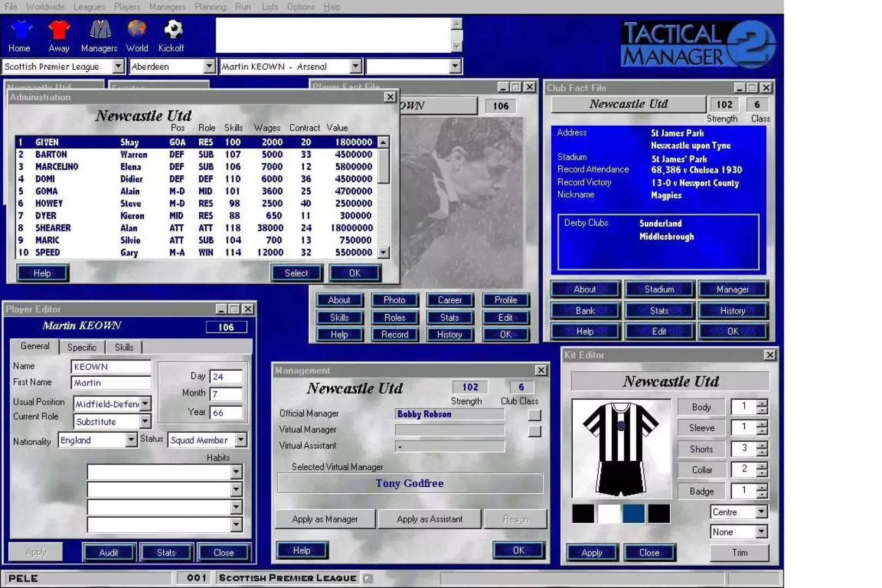Click the status bar help icon

click(368, 578)
